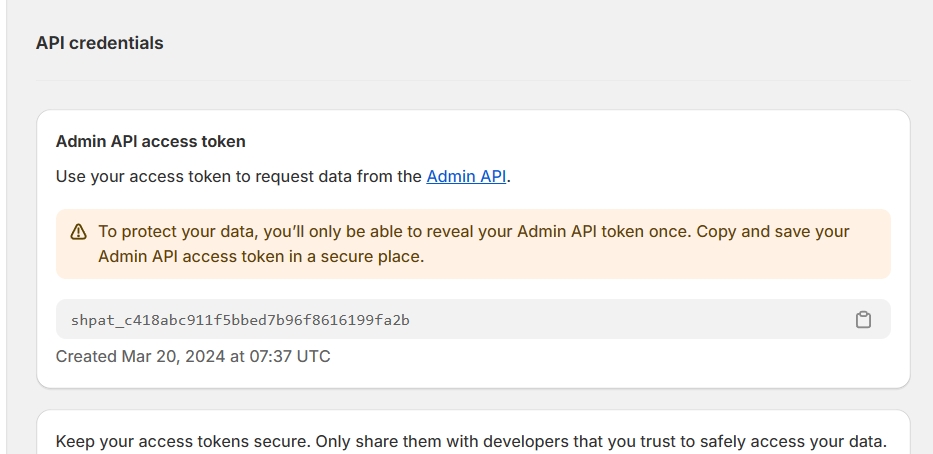This screenshot has width=933, height=454.
Task: Click the 07:37 time in created line
Action: pyautogui.click(x=271, y=356)
